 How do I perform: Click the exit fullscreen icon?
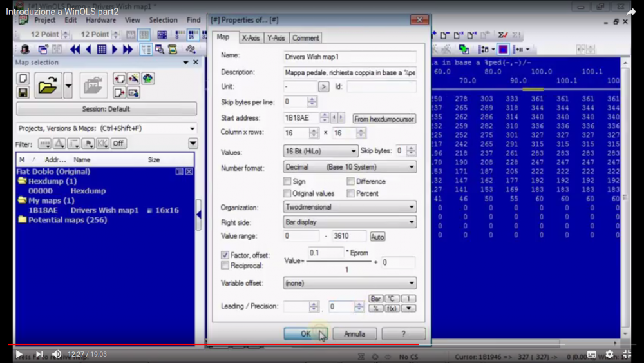(x=627, y=354)
